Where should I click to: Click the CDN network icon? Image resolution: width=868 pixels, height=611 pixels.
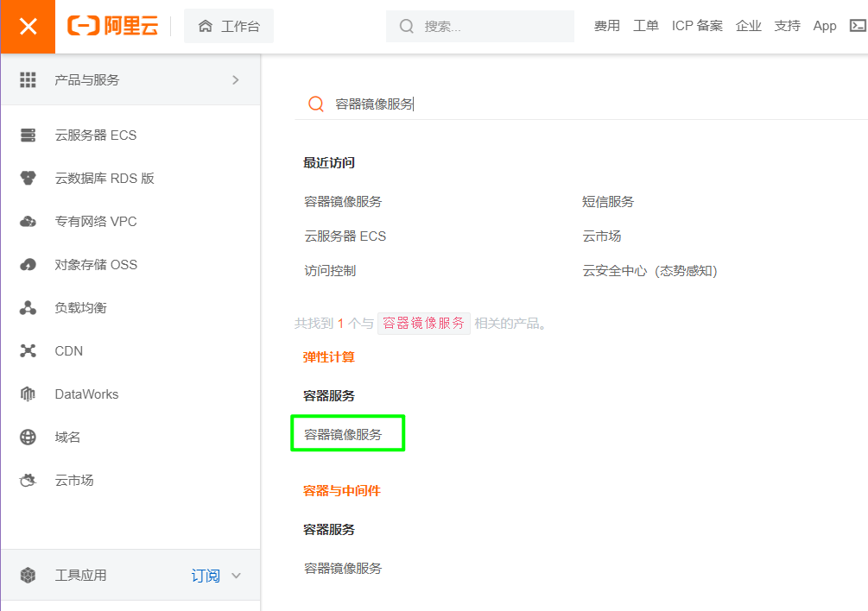pyautogui.click(x=28, y=350)
